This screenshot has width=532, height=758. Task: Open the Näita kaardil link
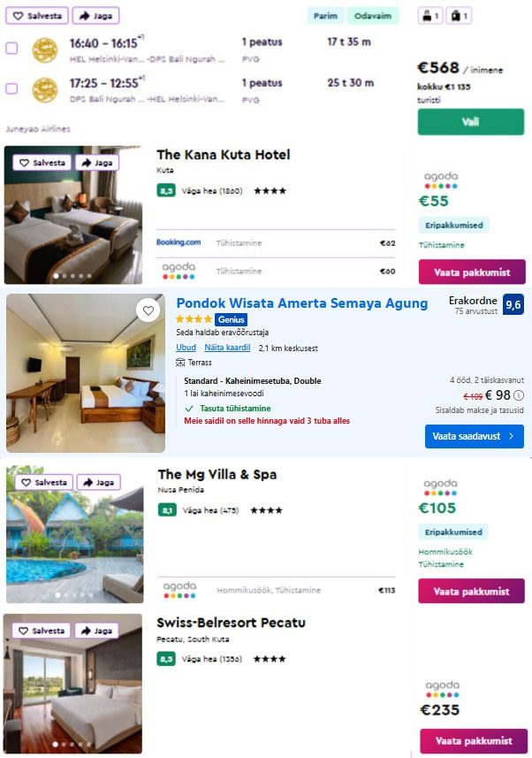[x=227, y=348]
